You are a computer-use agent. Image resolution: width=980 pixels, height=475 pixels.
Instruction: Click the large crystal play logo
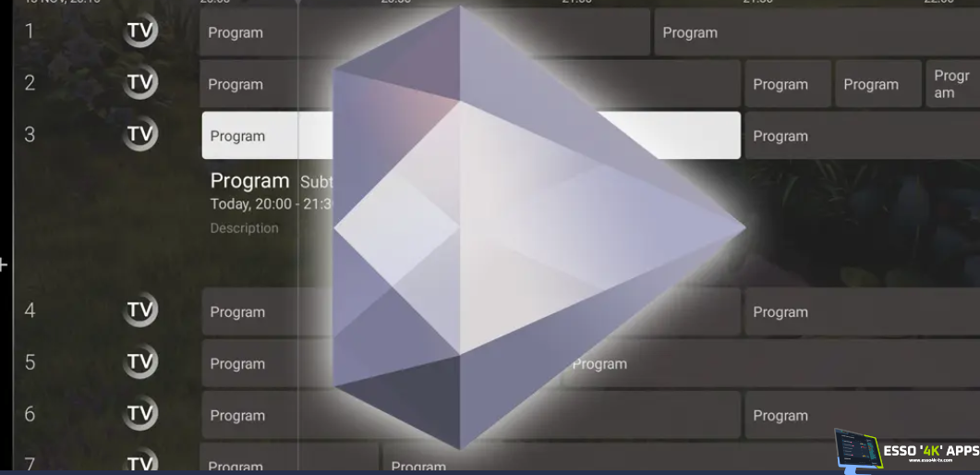pos(517,231)
